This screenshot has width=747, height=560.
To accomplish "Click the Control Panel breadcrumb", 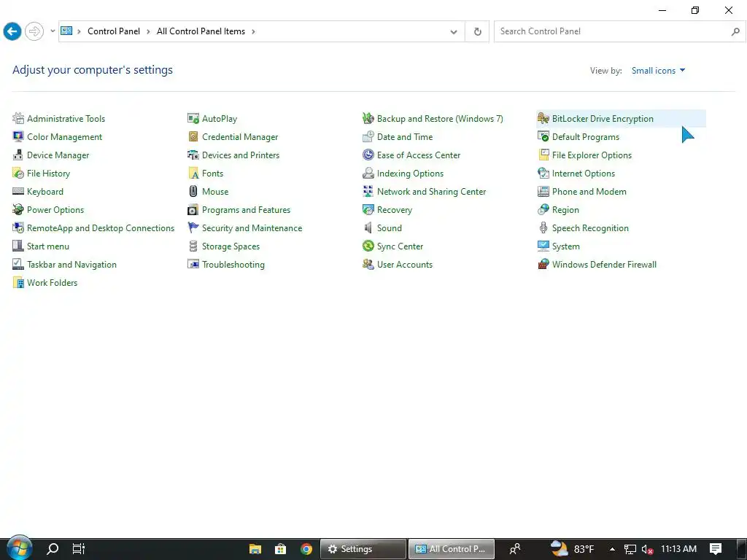I will coord(114,31).
